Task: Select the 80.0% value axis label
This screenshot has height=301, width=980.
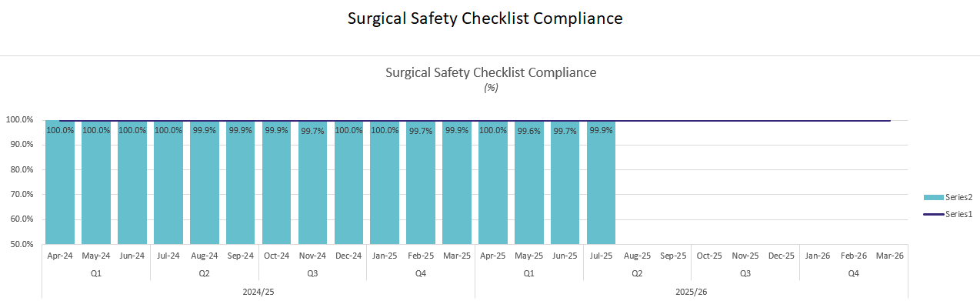Action: [x=19, y=169]
